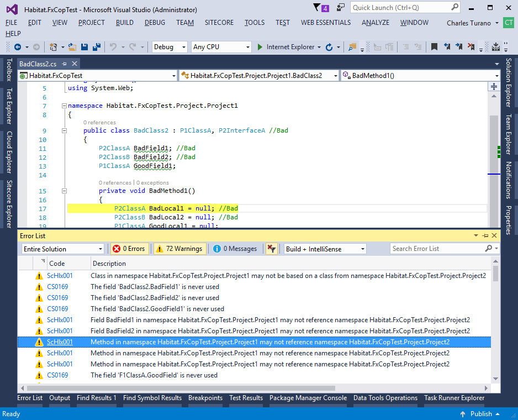This screenshot has width=518, height=420.
Task: Click the send feedback icon
Action: tap(341, 7)
